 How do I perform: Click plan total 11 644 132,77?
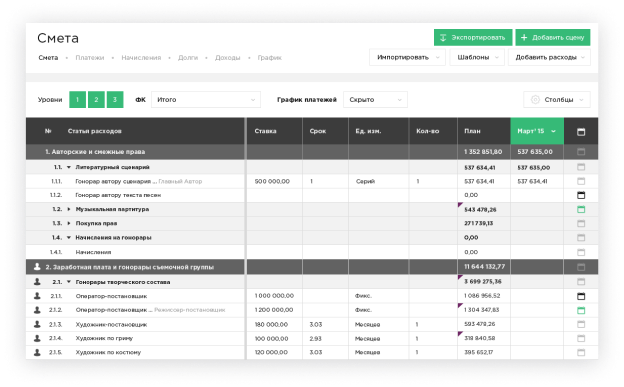coord(484,266)
